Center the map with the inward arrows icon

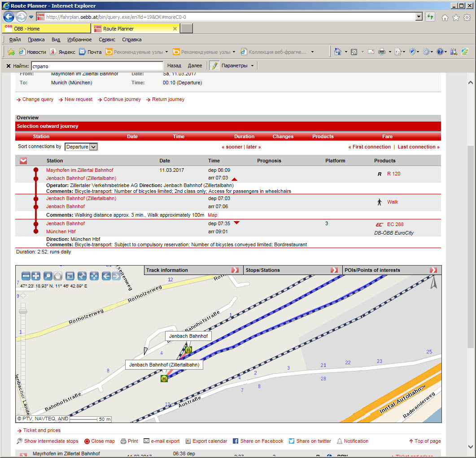pos(94,276)
